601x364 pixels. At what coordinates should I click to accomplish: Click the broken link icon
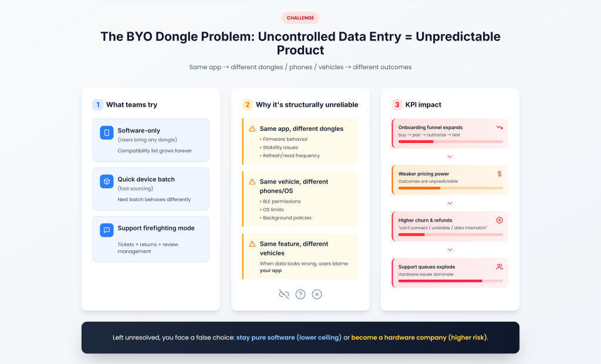[284, 294]
